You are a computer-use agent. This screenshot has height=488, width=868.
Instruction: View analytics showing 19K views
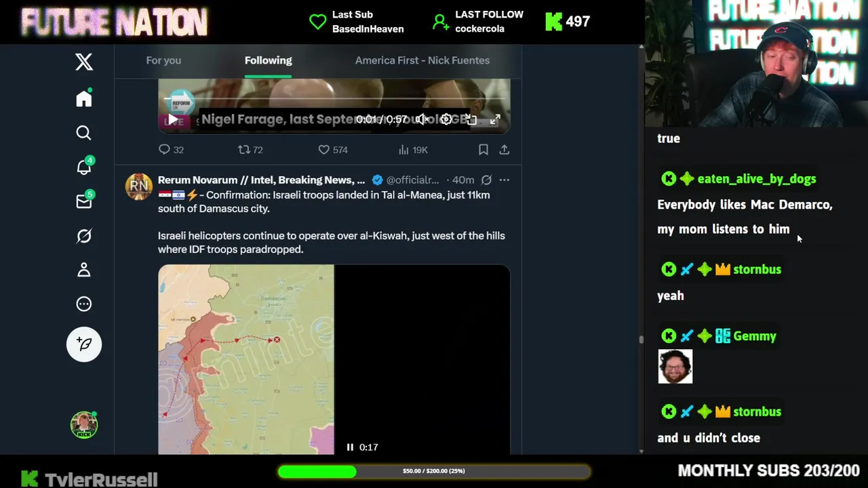tap(412, 150)
